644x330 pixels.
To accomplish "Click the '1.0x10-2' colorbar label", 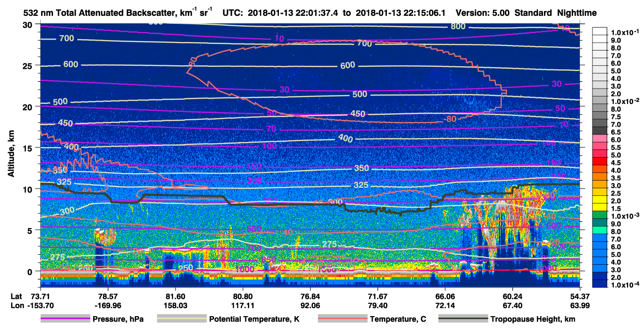I will (x=626, y=101).
